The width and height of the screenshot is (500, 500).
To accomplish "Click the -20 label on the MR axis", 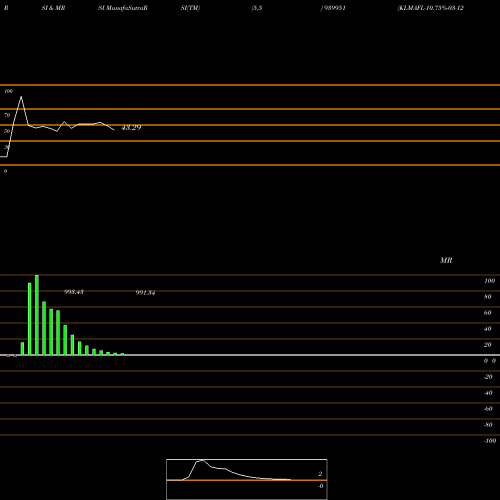I will pos(488,377).
